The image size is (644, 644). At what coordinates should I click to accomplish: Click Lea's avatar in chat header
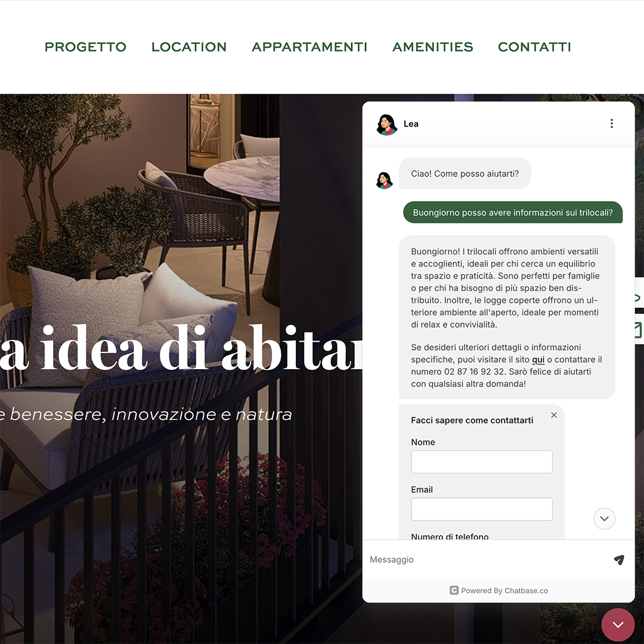pos(386,125)
